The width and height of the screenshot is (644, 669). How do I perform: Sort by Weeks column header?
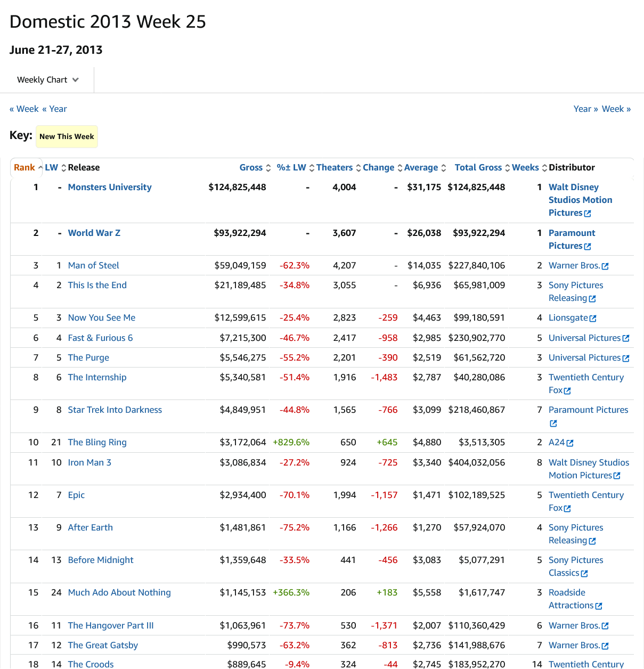coord(529,167)
